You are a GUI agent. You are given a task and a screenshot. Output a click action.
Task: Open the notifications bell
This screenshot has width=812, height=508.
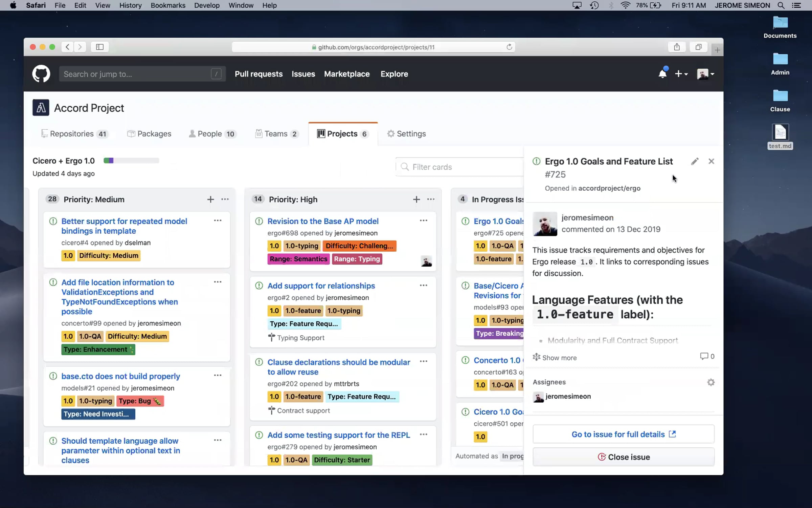point(662,74)
